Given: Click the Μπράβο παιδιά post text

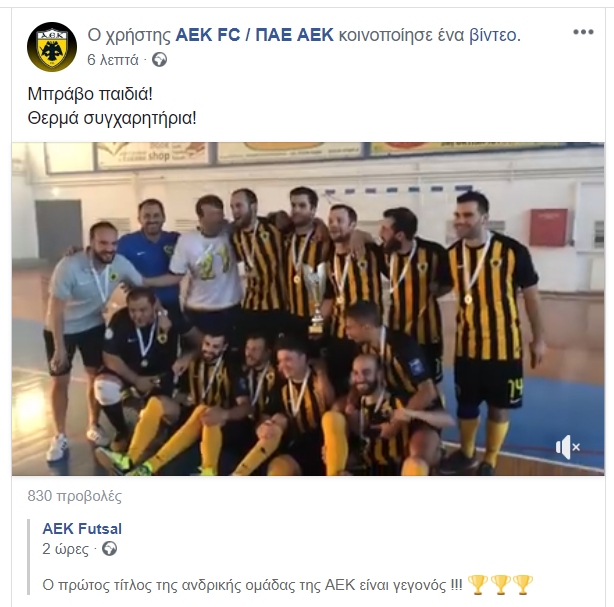Looking at the screenshot, I should [90, 94].
